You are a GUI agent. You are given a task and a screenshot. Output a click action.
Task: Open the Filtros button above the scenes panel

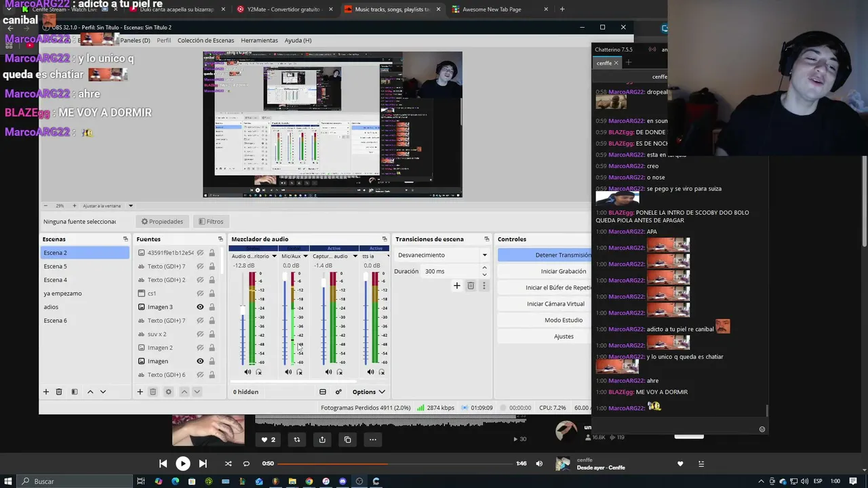[x=211, y=222]
